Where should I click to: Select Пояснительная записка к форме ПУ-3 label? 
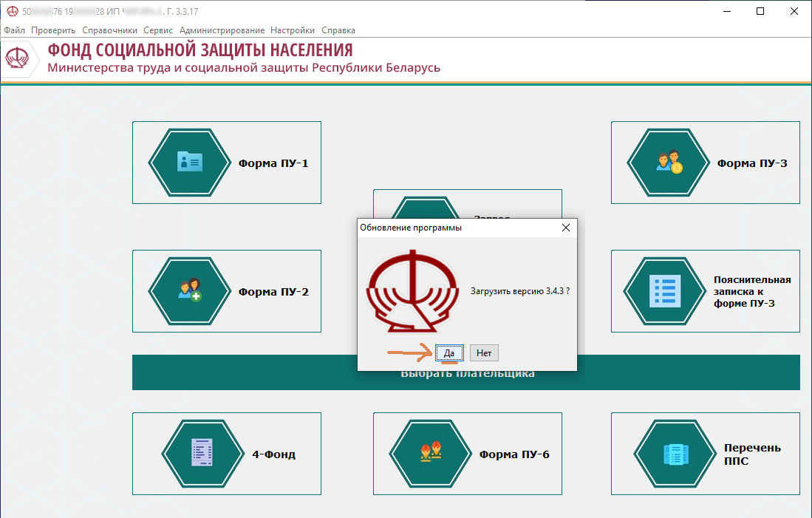(752, 292)
